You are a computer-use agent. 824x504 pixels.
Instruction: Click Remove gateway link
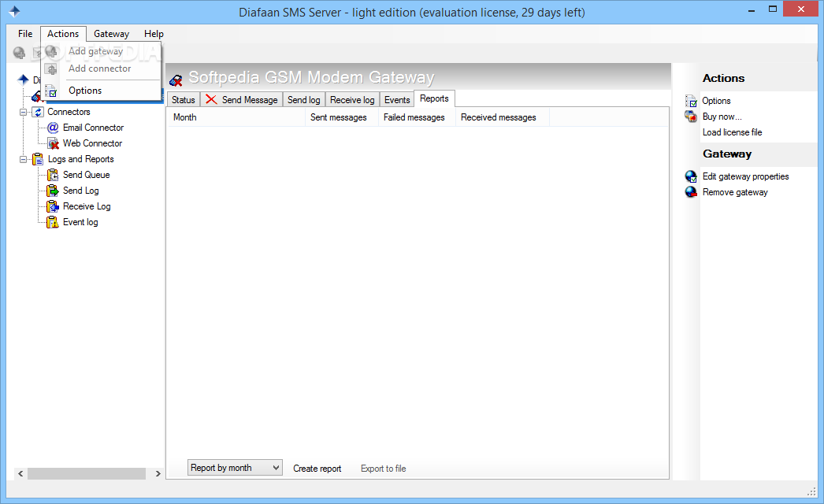(x=735, y=192)
